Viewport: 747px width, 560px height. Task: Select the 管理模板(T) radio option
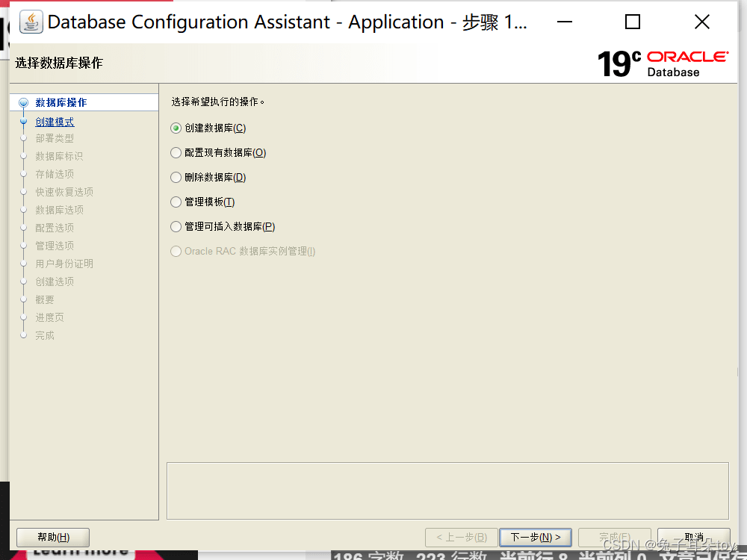coord(176,202)
